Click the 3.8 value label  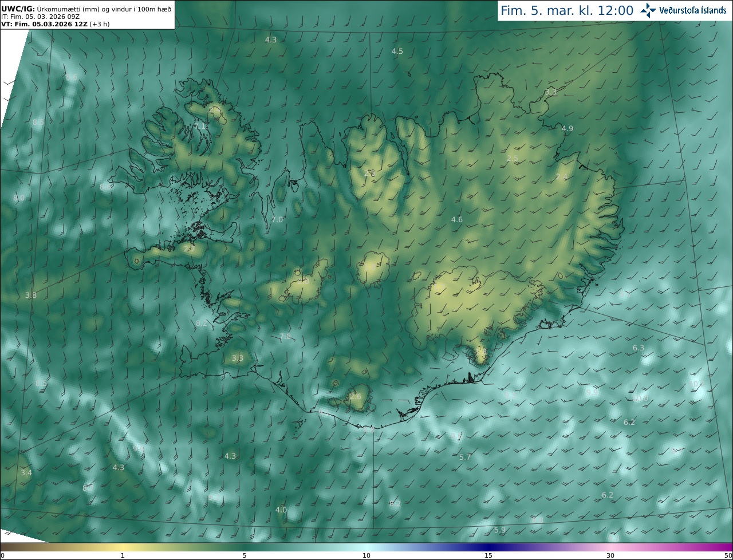click(x=31, y=295)
